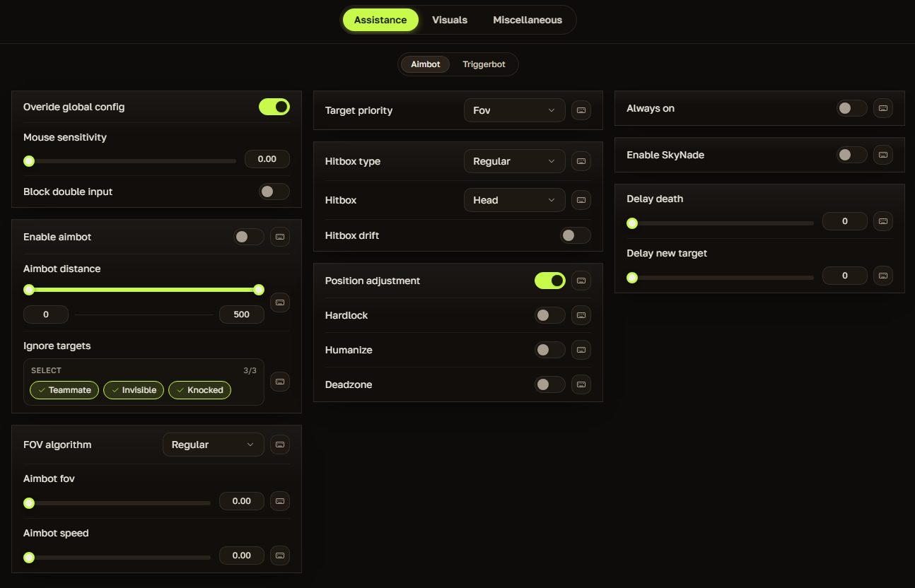Click Aimbot distance maximum 500 field
This screenshot has width=915, height=588.
[x=242, y=314]
